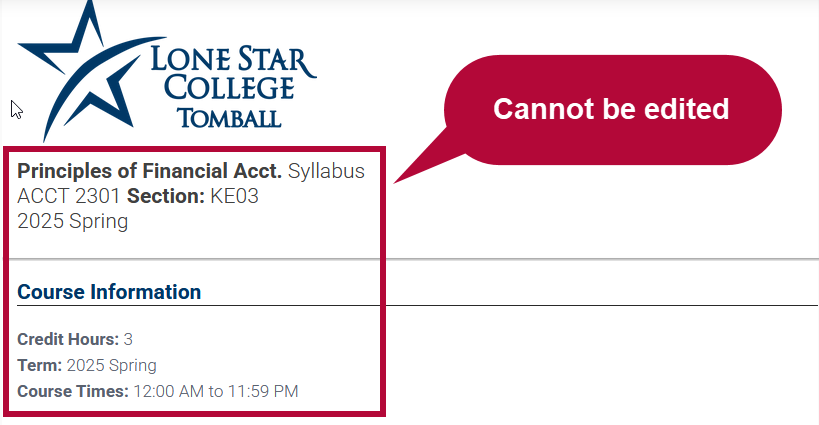The height and width of the screenshot is (425, 819).
Task: Click the Term value 2025 Spring
Action: (112, 365)
